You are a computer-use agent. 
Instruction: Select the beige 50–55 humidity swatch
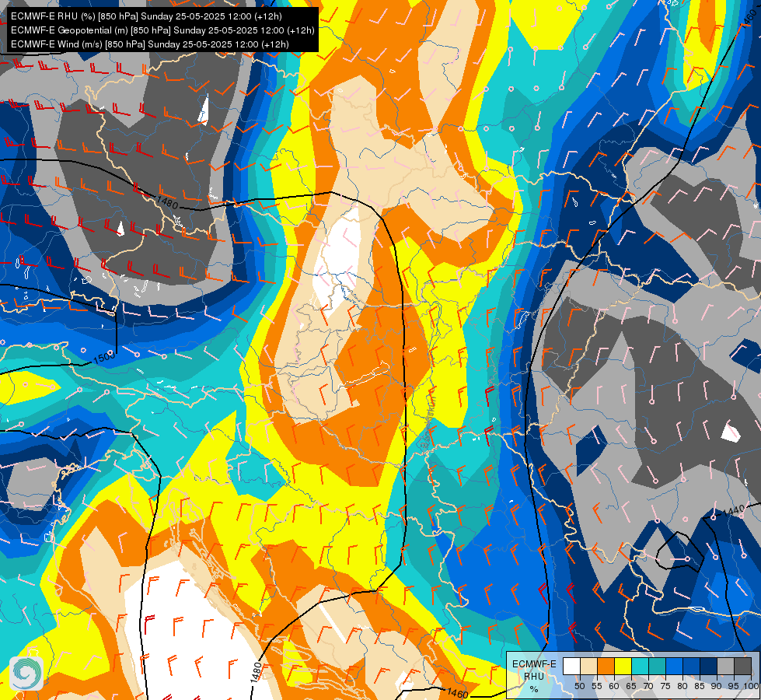[x=588, y=666]
